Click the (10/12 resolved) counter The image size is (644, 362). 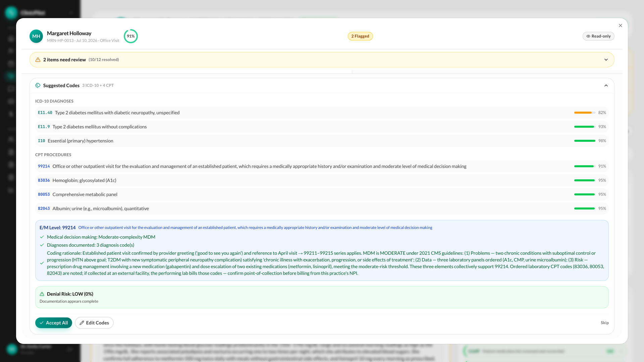(104, 60)
